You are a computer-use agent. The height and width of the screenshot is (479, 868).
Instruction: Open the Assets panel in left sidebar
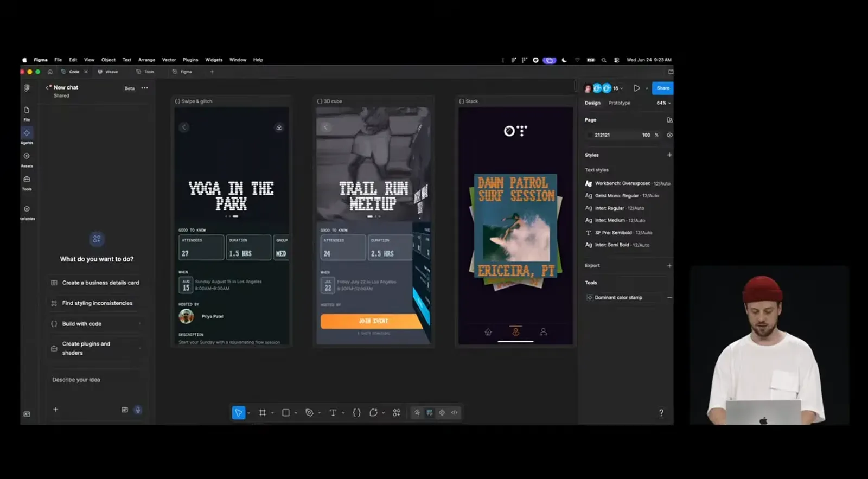pyautogui.click(x=27, y=159)
